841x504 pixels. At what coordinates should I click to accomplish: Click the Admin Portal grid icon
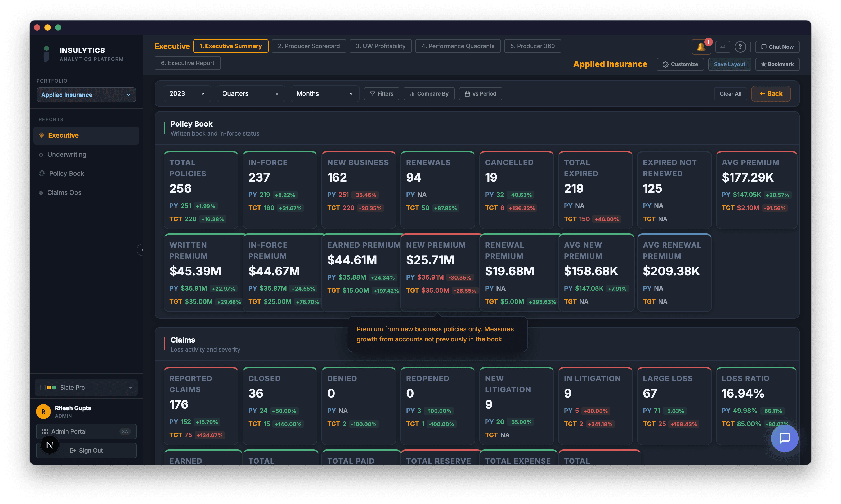(x=45, y=431)
